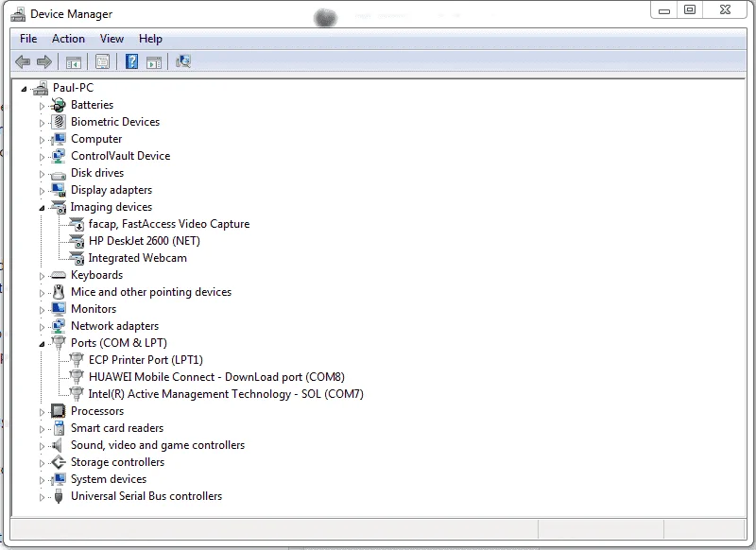
Task: Collapse the Ports (COM & LPT) category
Action: [42, 344]
